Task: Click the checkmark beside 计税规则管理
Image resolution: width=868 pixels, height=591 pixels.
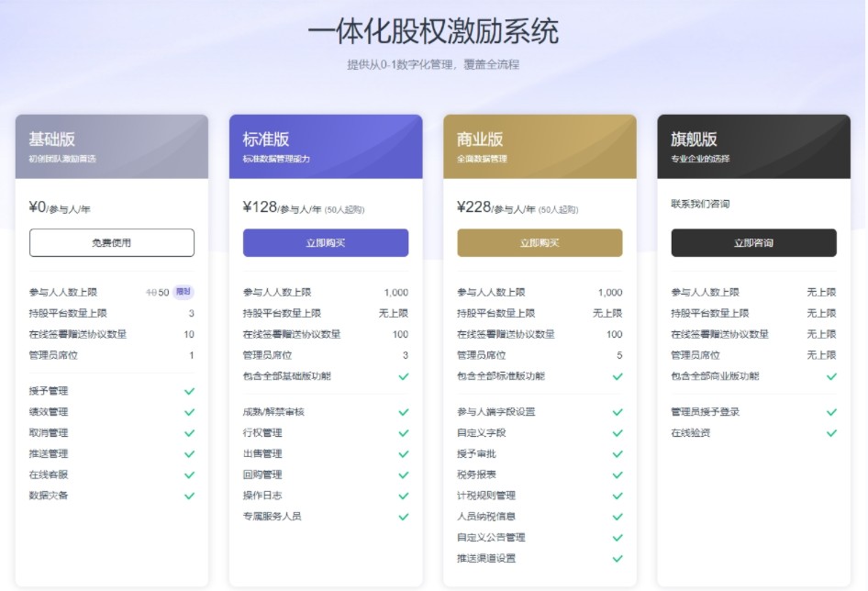Action: (x=618, y=496)
